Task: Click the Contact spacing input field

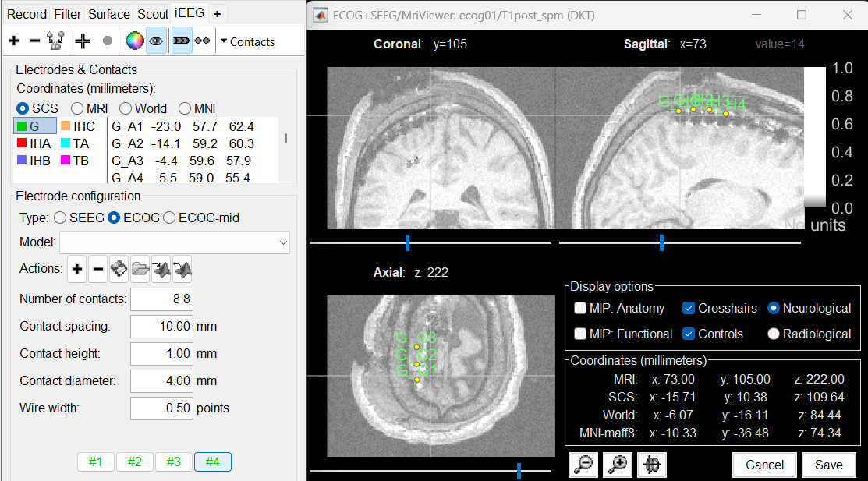Action: [161, 326]
